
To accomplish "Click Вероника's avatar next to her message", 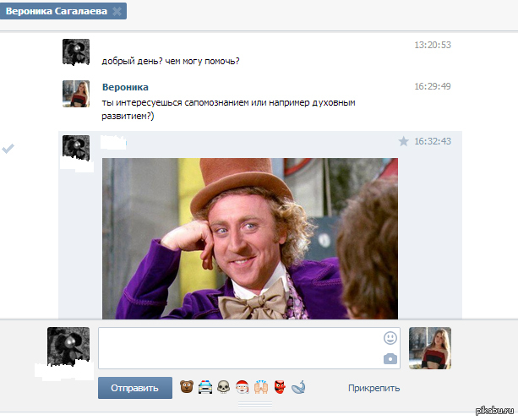I will click(x=76, y=94).
